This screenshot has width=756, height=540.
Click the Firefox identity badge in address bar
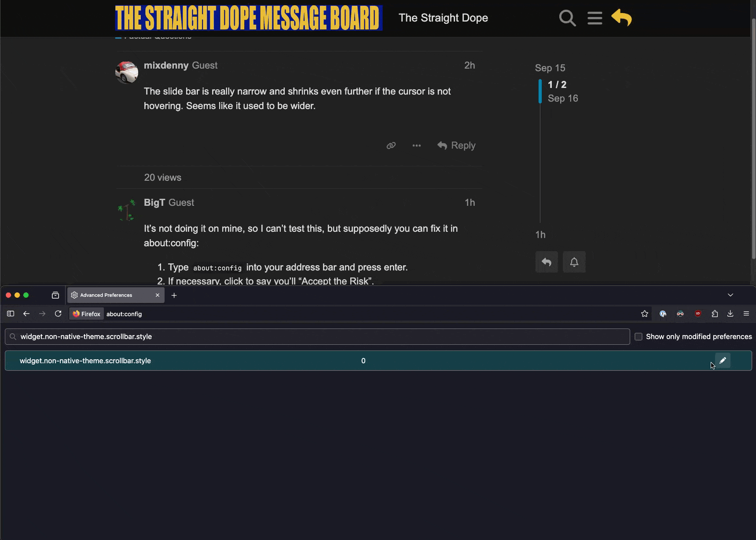[87, 314]
